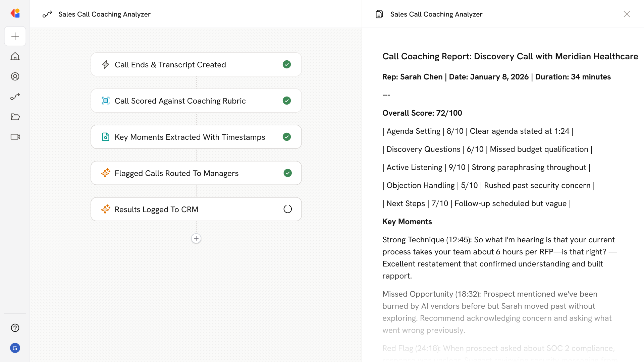Click green checkmark on Call Ends step
The image size is (644, 362).
coord(287,64)
